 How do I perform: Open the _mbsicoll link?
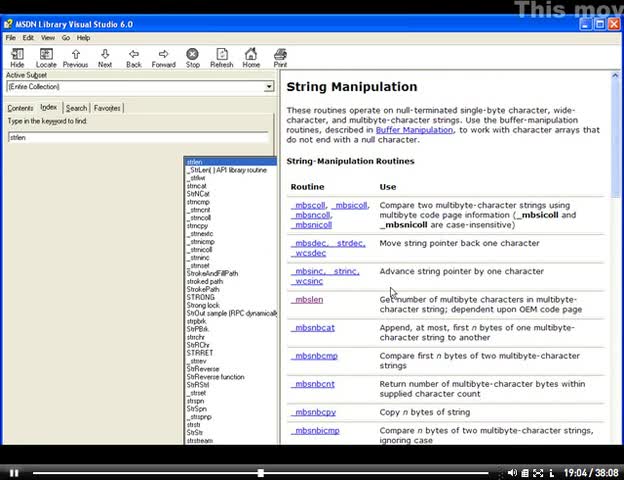(x=349, y=205)
